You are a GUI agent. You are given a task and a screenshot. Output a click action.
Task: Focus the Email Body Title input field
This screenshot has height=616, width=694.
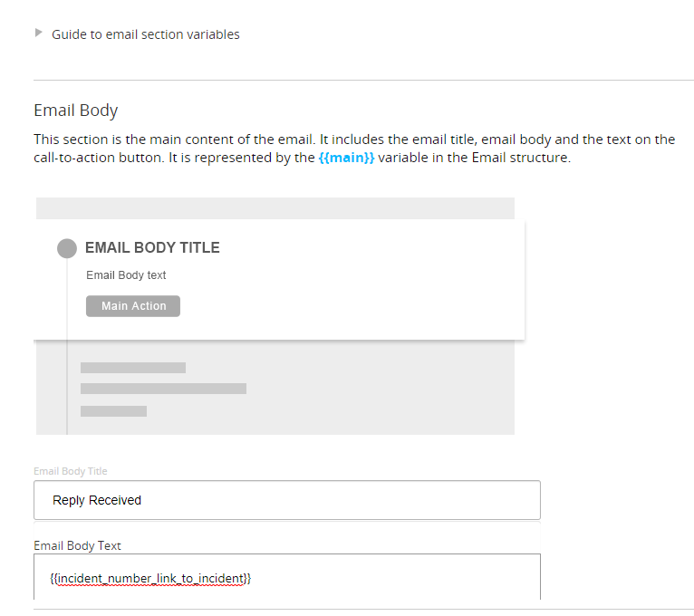pos(287,500)
